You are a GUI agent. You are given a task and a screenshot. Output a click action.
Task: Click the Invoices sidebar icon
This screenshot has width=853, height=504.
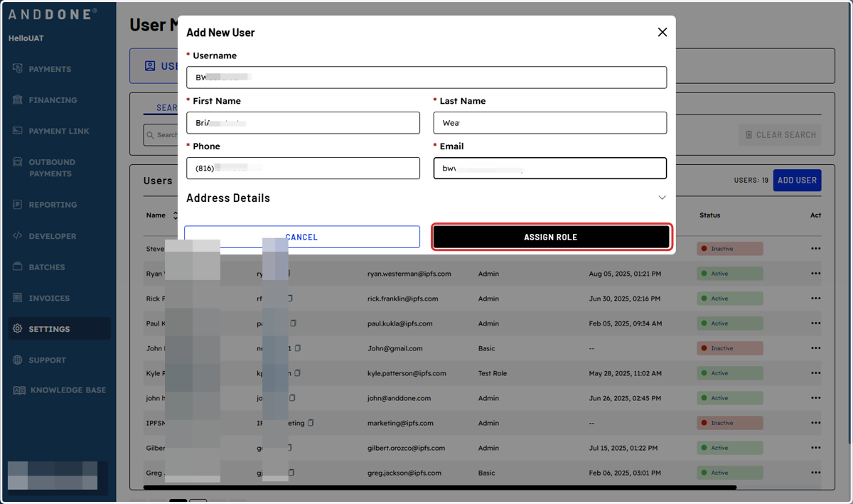pyautogui.click(x=18, y=298)
